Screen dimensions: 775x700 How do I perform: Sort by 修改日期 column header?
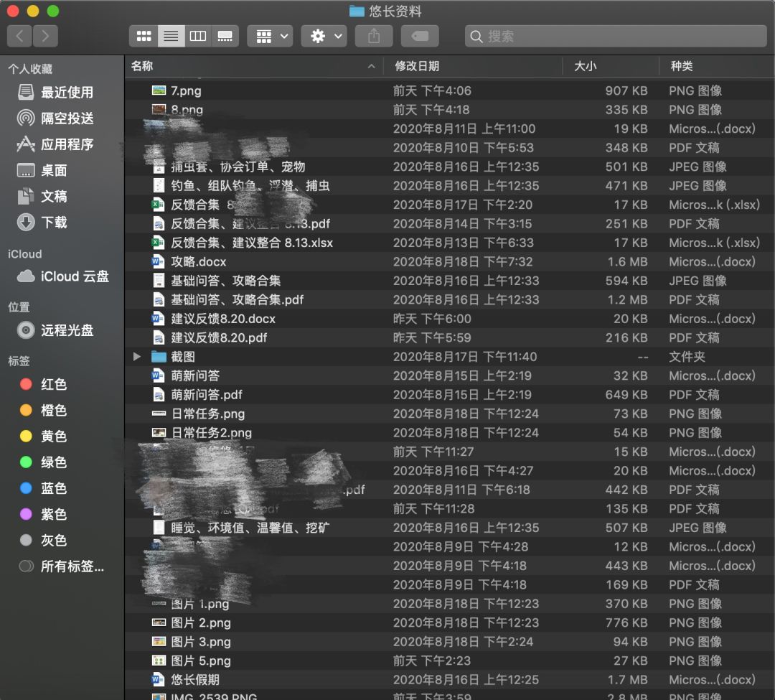tap(417, 66)
